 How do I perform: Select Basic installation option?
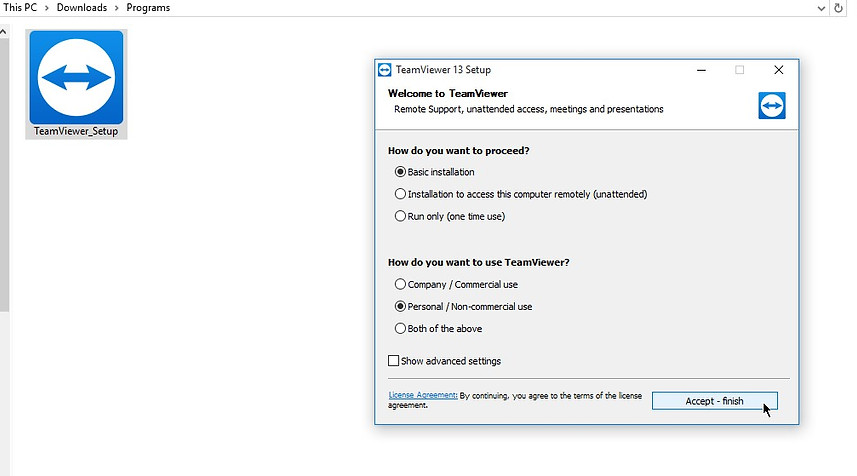pyautogui.click(x=435, y=172)
